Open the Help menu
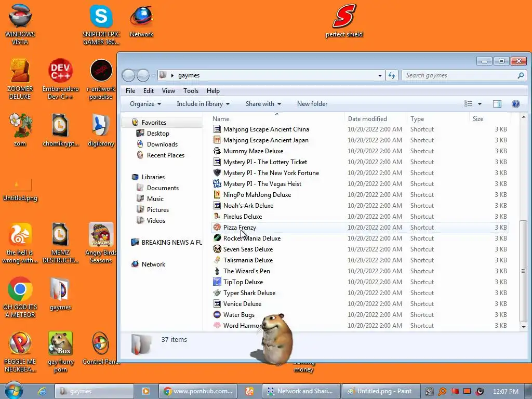532x399 pixels. tap(213, 91)
